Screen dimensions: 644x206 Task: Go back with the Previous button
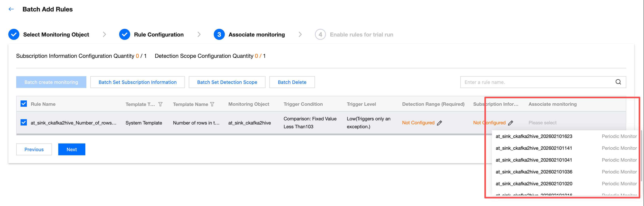[34, 149]
